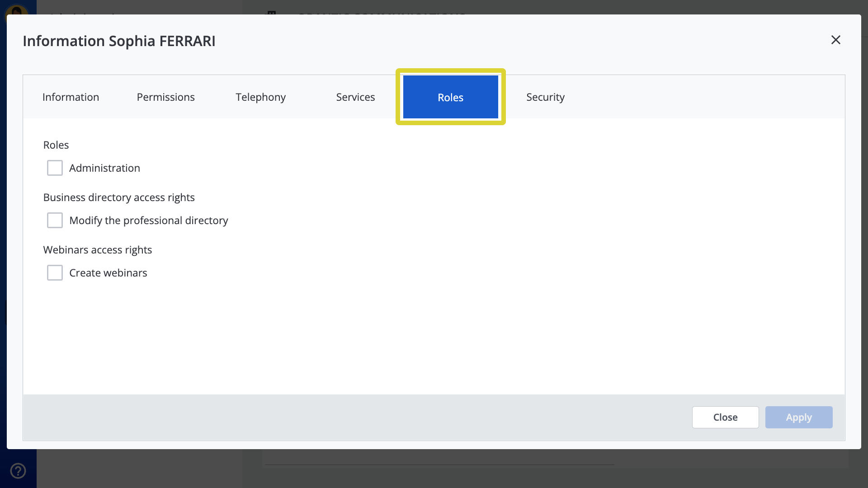Image resolution: width=868 pixels, height=488 pixels.
Task: Click the Create webinars label text
Action: click(x=108, y=272)
